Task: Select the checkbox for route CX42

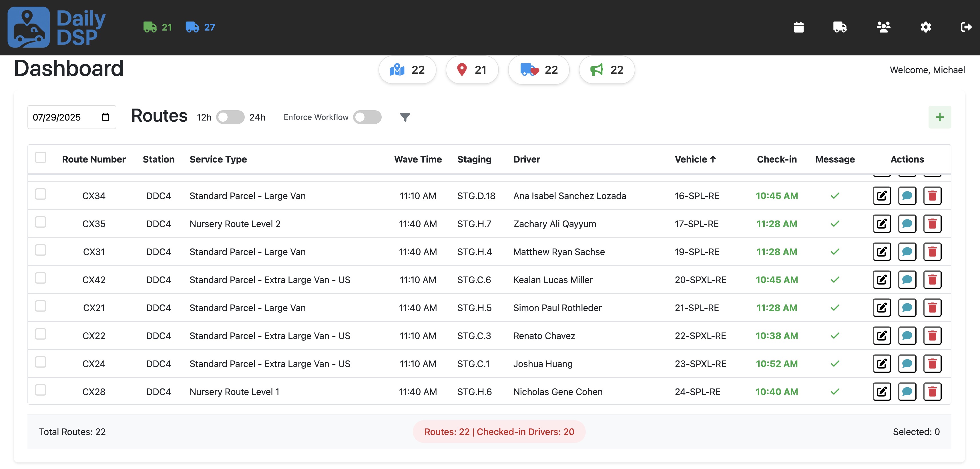Action: tap(41, 278)
